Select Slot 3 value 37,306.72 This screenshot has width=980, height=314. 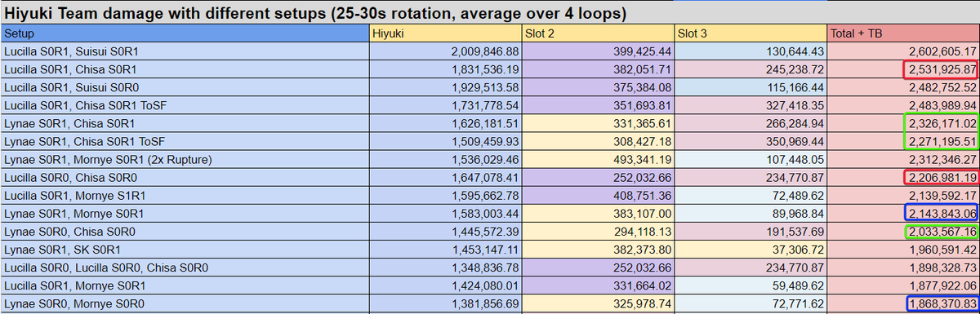click(x=751, y=249)
